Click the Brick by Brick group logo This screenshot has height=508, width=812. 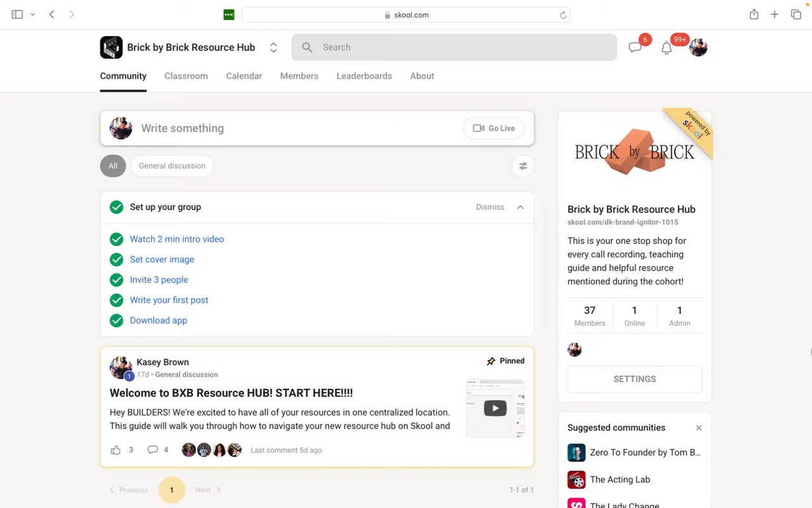[111, 48]
